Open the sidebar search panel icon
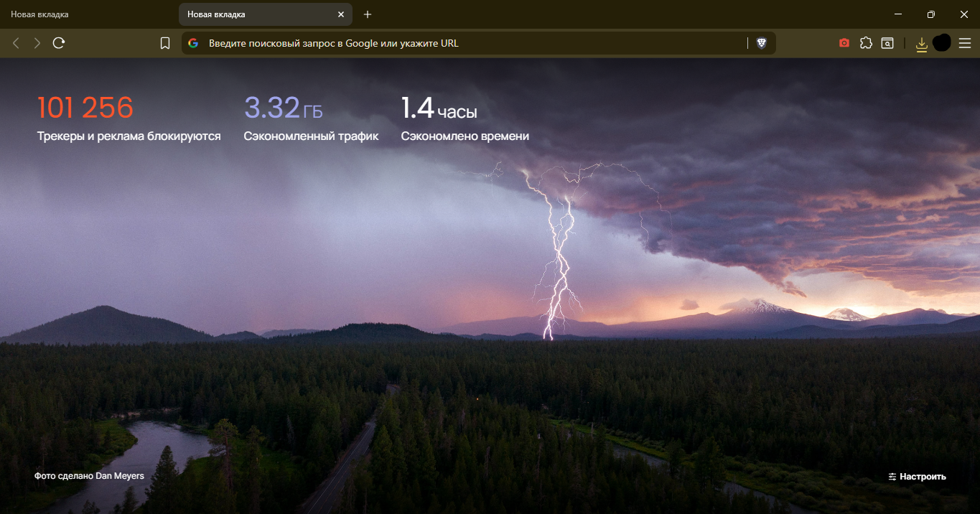Viewport: 980px width, 514px height. pyautogui.click(x=887, y=43)
